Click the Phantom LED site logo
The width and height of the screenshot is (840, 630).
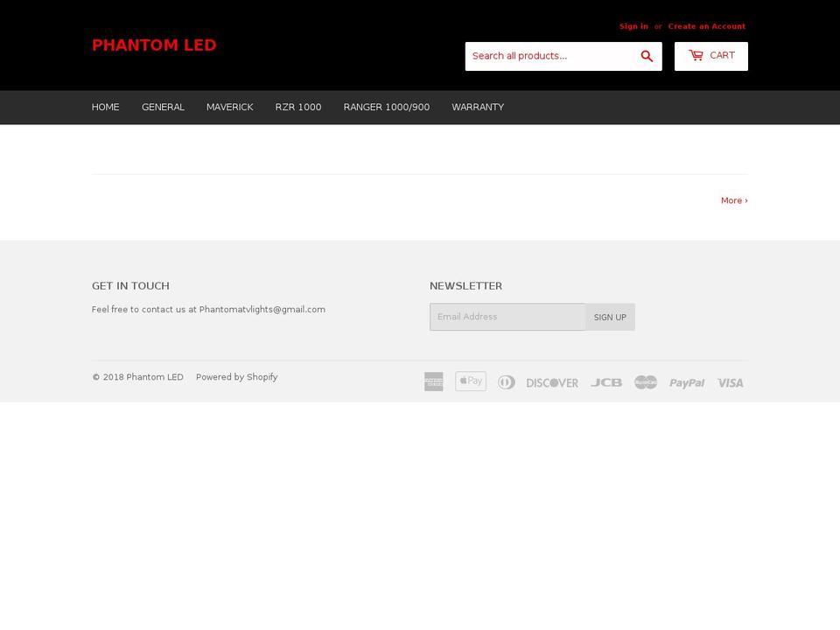point(154,45)
